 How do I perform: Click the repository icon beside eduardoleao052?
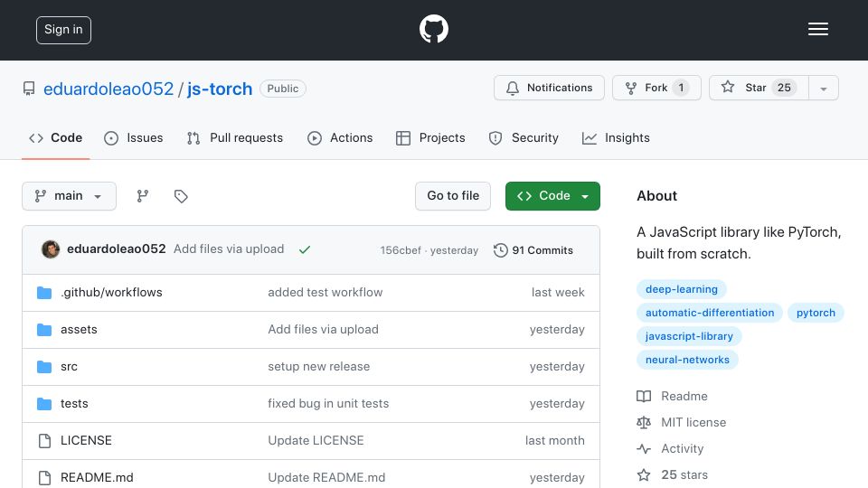[29, 89]
